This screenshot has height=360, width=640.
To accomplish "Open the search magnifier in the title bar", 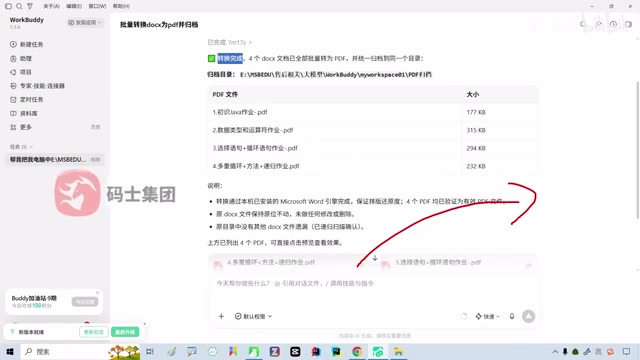I will point(19,6).
